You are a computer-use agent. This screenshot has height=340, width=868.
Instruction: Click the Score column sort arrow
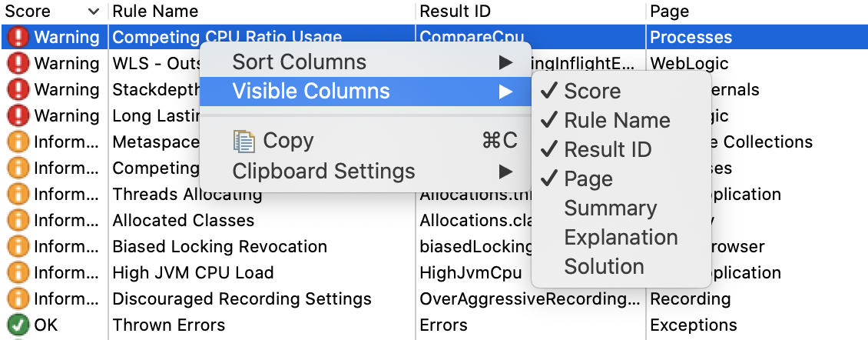(94, 12)
